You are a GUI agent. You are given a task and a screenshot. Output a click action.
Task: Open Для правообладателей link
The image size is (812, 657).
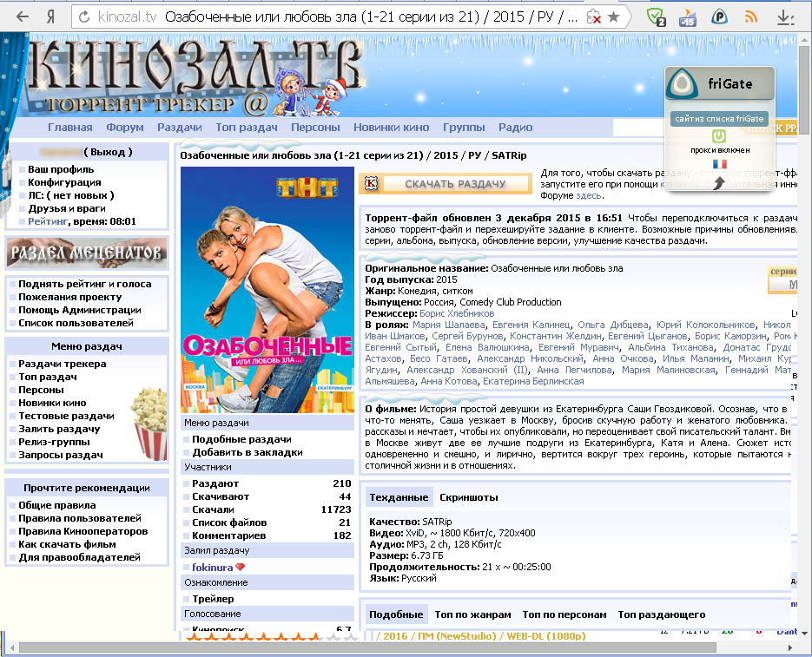click(x=80, y=557)
